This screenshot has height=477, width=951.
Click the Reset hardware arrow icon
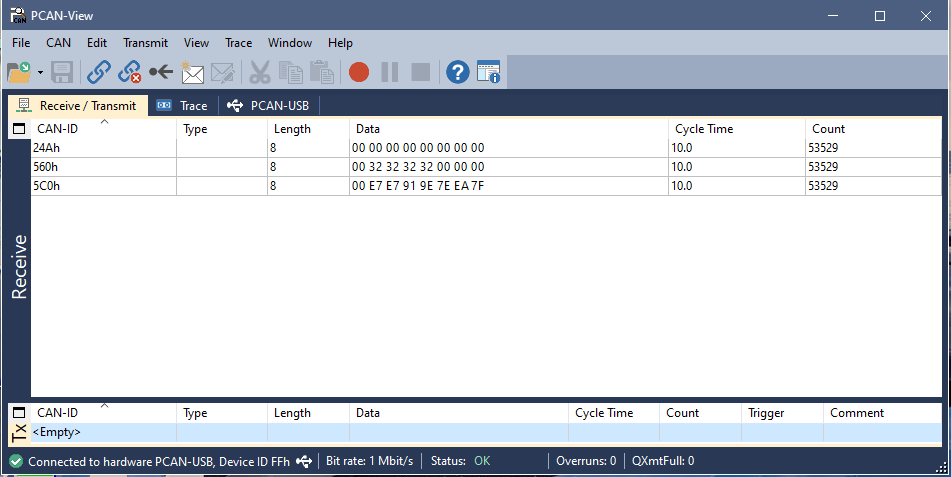161,72
